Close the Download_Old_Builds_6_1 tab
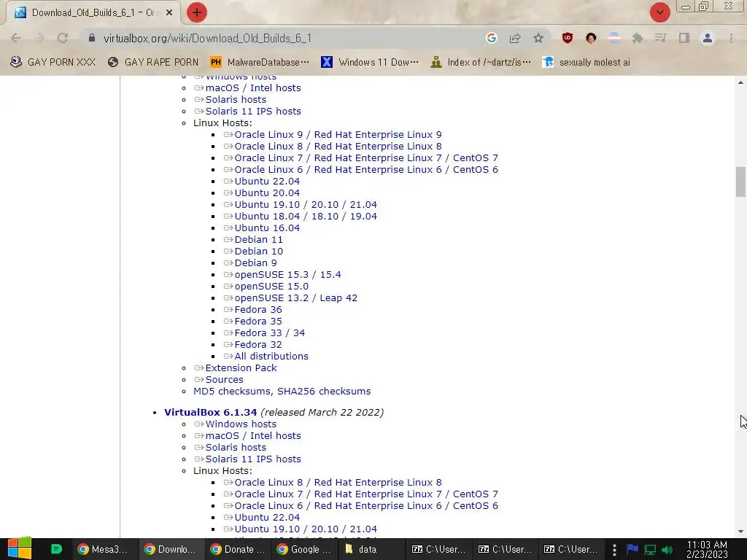Image resolution: width=747 pixels, height=560 pixels. 169,13
